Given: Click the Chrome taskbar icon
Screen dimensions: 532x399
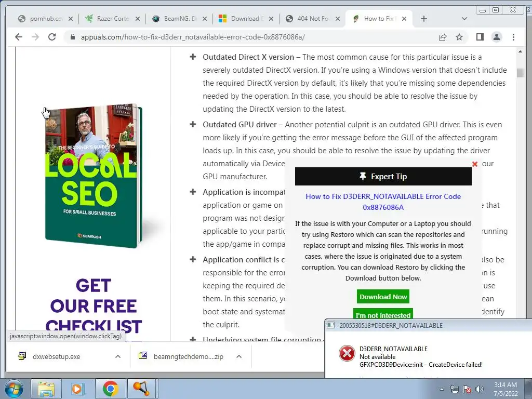Looking at the screenshot, I should 110,389.
